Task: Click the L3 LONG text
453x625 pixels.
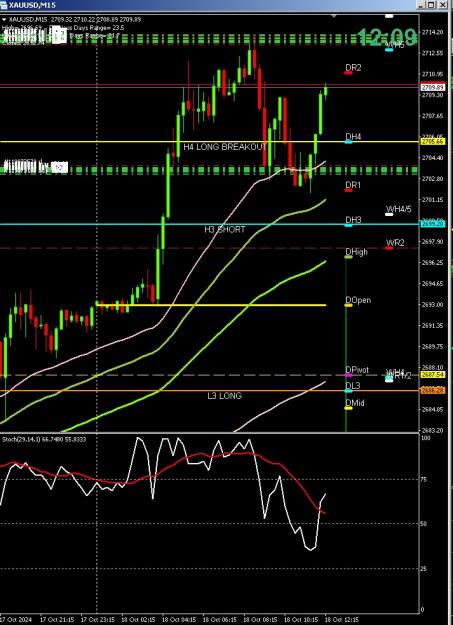Action: 225,396
